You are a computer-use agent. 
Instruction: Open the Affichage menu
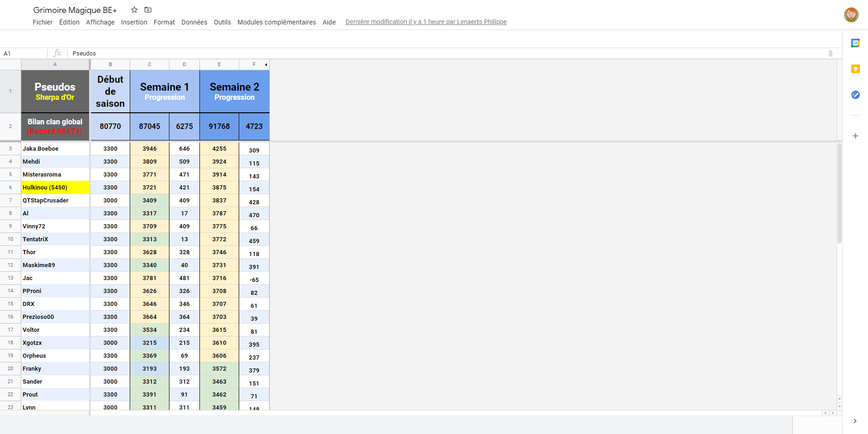click(100, 22)
